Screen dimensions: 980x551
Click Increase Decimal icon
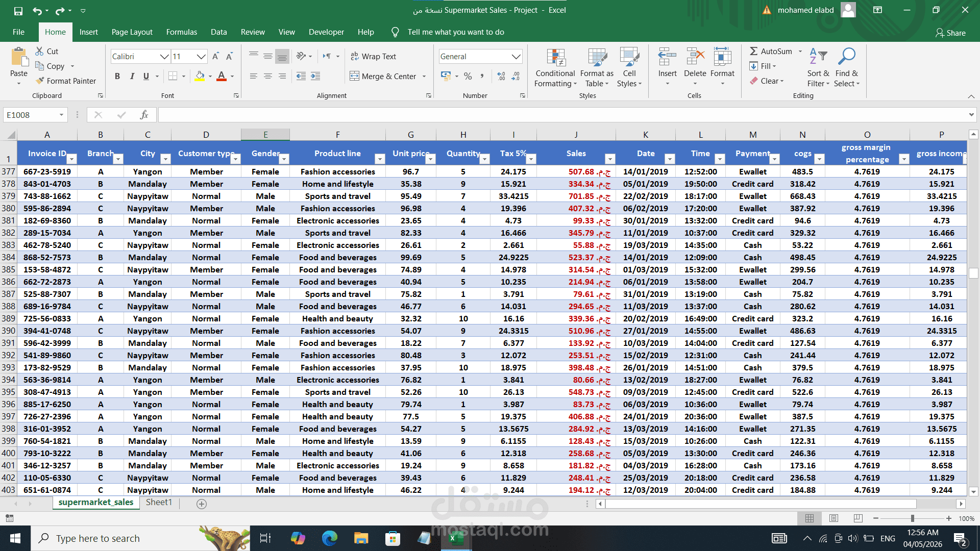501,76
